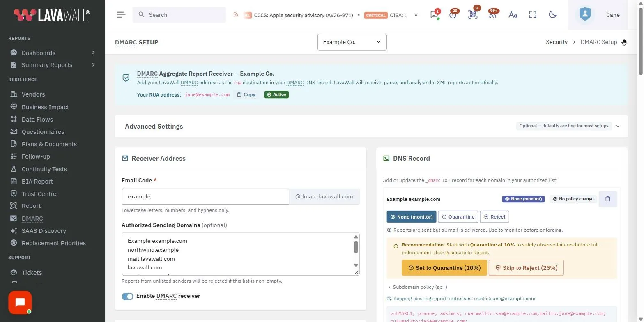644x322 pixels.
Task: Open Replacement Priorities in the sidebar
Action: click(54, 243)
